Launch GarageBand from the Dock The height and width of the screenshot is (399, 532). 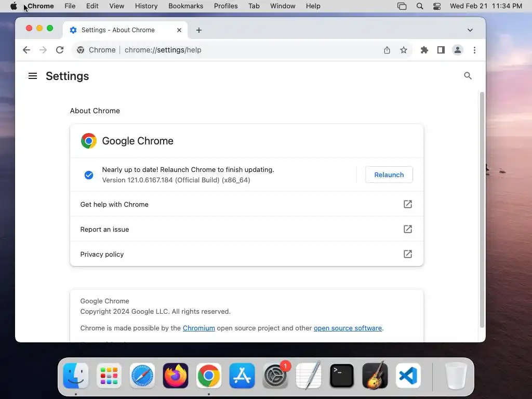[375, 376]
